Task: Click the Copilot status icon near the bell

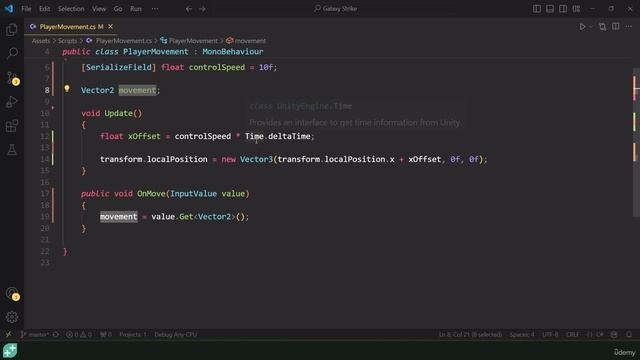Action: [614, 334]
